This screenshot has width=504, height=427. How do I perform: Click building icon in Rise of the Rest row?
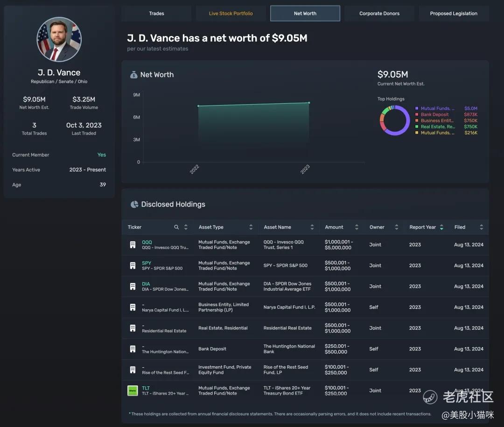(133, 370)
